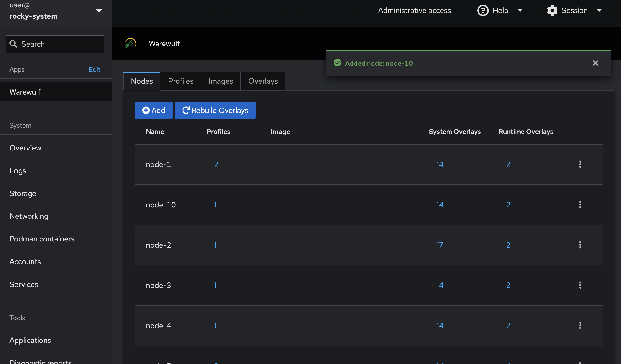The image size is (621, 364).
Task: Dismiss the Added node notification
Action: pyautogui.click(x=595, y=63)
